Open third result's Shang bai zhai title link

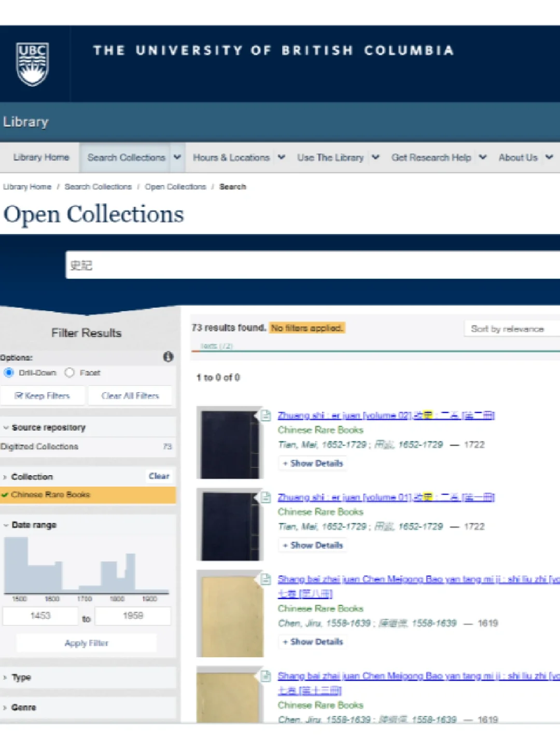(419, 586)
